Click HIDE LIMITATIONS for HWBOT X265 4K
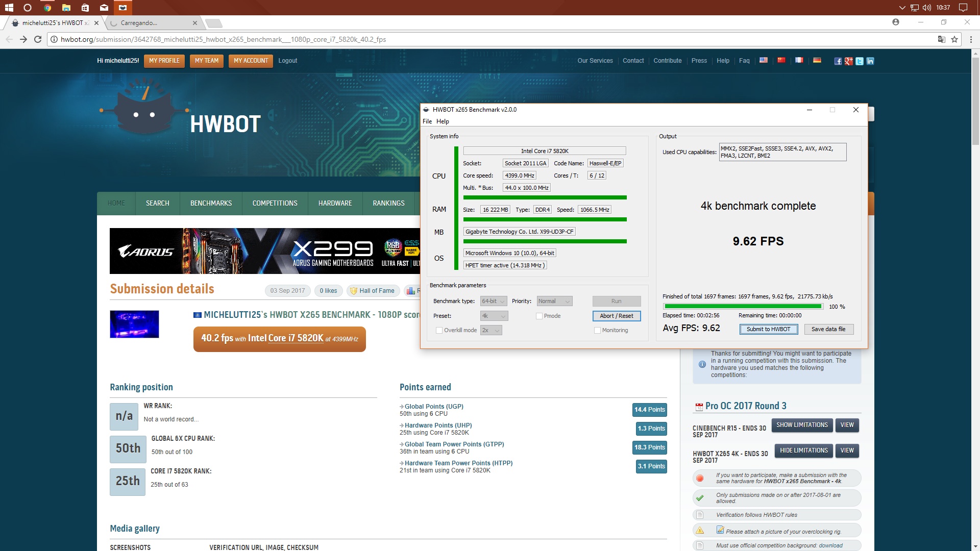This screenshot has height=551, width=980. (804, 450)
